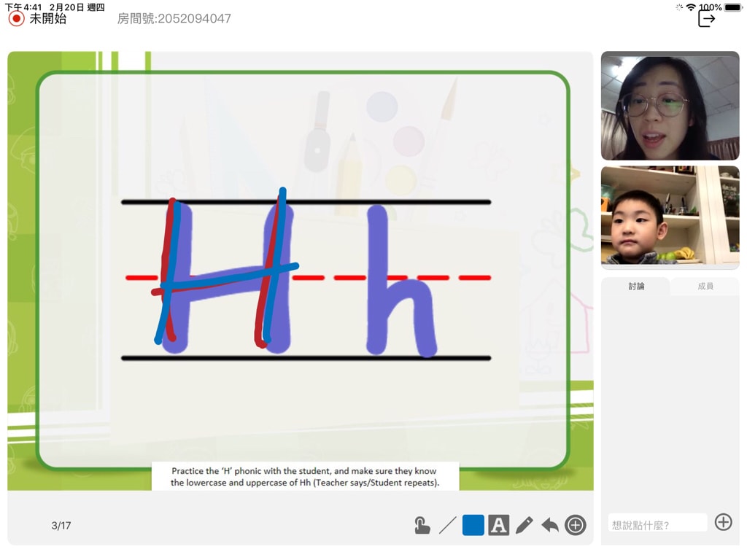
Task: Open the blue color swatch picker
Action: tap(473, 525)
